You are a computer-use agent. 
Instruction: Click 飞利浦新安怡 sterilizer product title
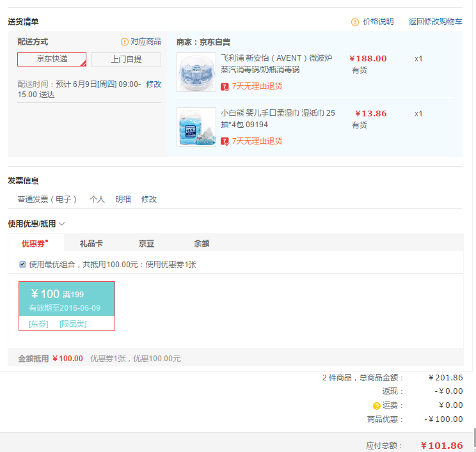pos(276,64)
